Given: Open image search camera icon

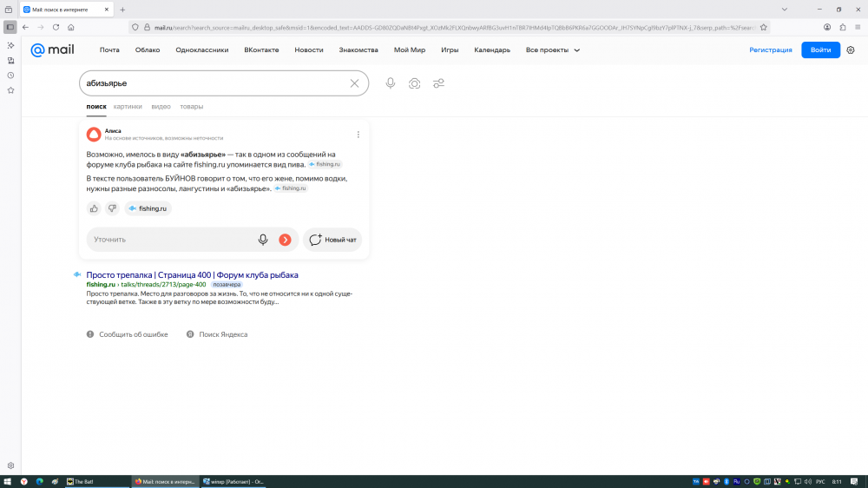Looking at the screenshot, I should (x=415, y=83).
